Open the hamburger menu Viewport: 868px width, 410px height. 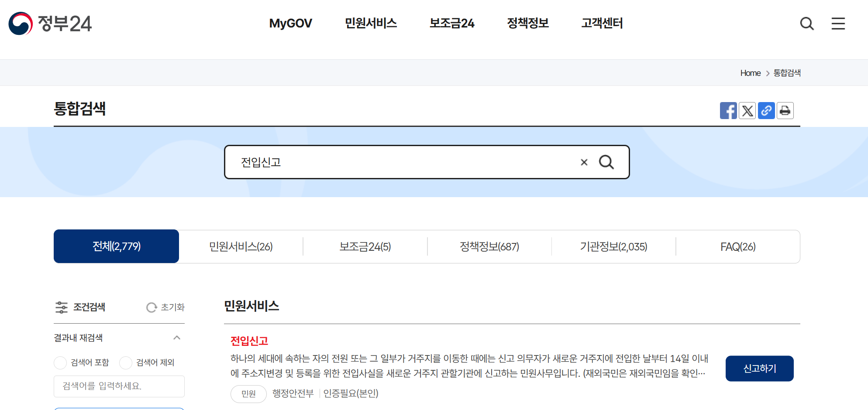click(838, 24)
